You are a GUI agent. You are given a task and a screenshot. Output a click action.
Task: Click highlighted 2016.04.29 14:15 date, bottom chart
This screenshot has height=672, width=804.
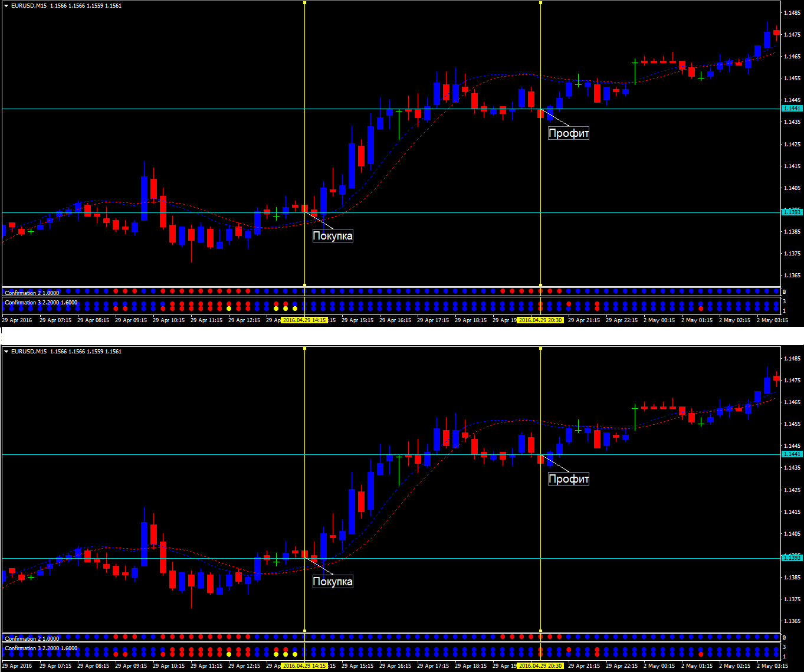304,666
